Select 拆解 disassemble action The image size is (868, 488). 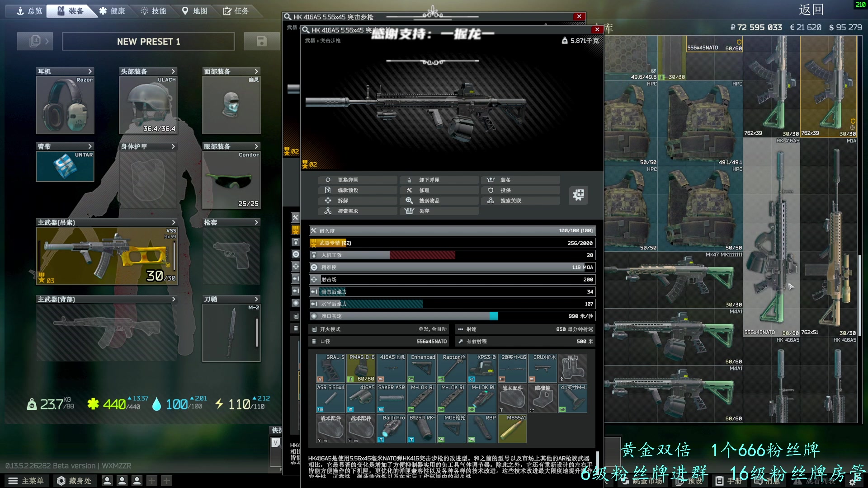(357, 201)
